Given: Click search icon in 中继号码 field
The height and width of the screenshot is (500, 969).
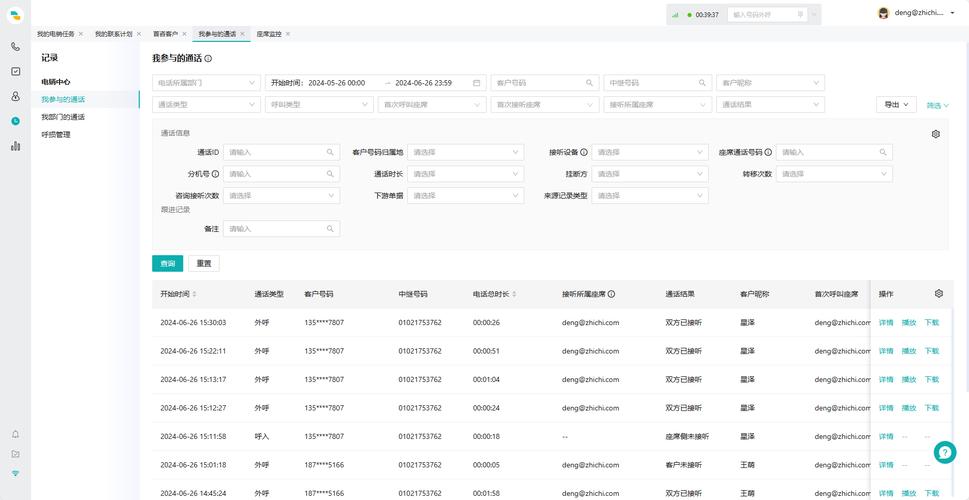Looking at the screenshot, I should tap(702, 83).
